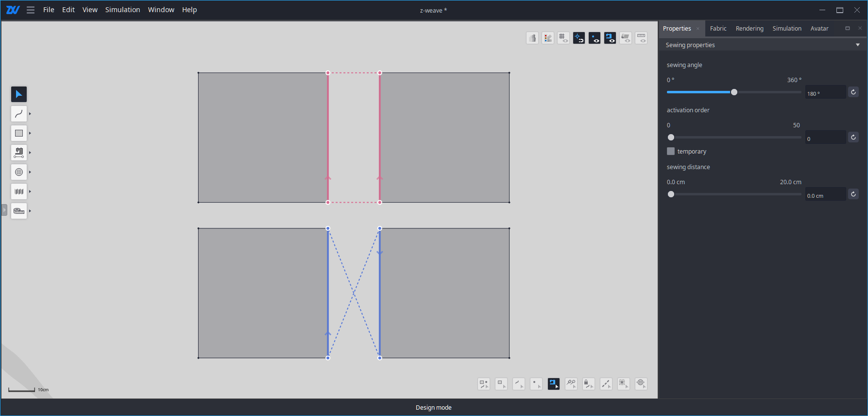Open the Simulation menu
The image size is (868, 416).
[122, 10]
